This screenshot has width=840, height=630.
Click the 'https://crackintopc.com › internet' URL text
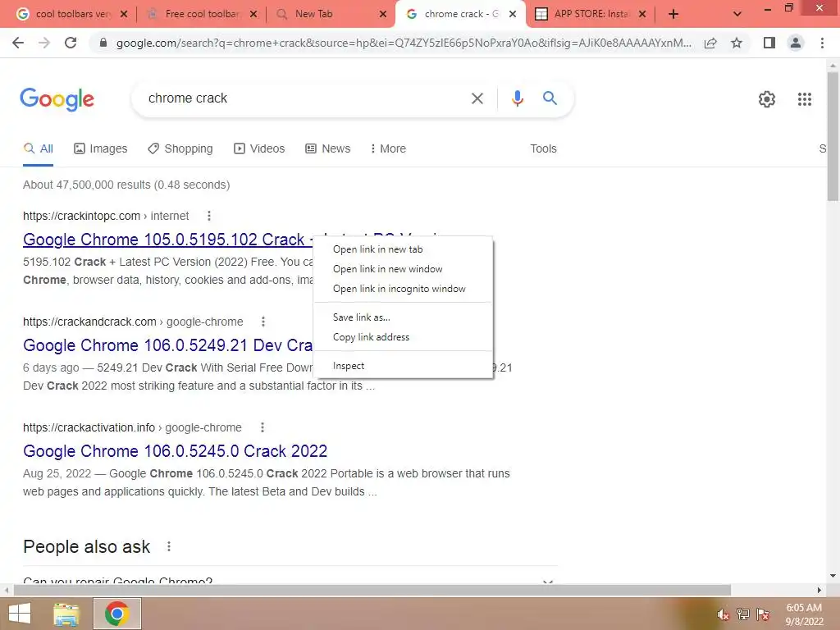(x=106, y=216)
